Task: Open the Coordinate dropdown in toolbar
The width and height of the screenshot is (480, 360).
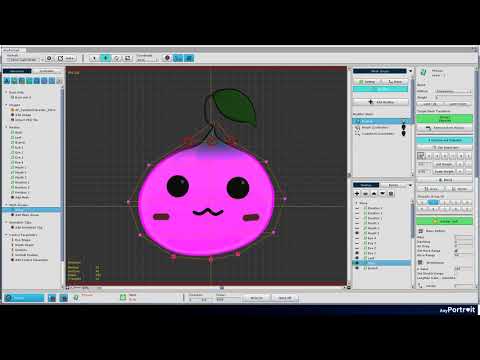Action: tap(147, 60)
